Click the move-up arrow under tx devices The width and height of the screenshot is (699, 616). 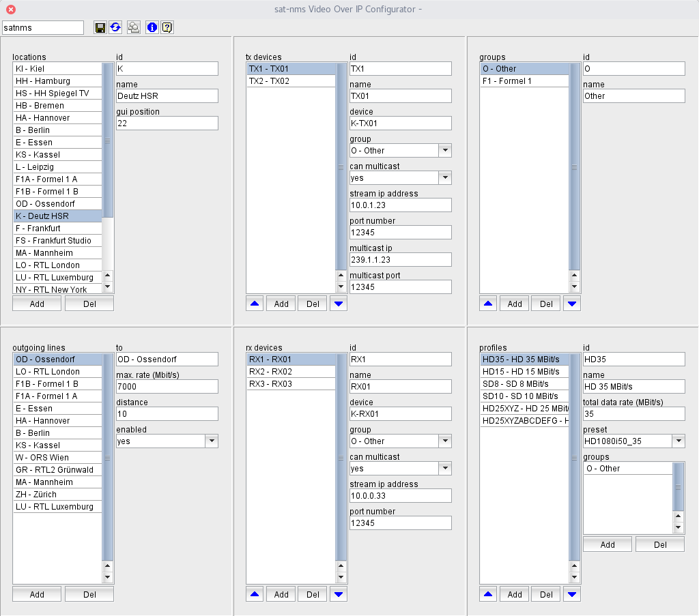click(254, 303)
